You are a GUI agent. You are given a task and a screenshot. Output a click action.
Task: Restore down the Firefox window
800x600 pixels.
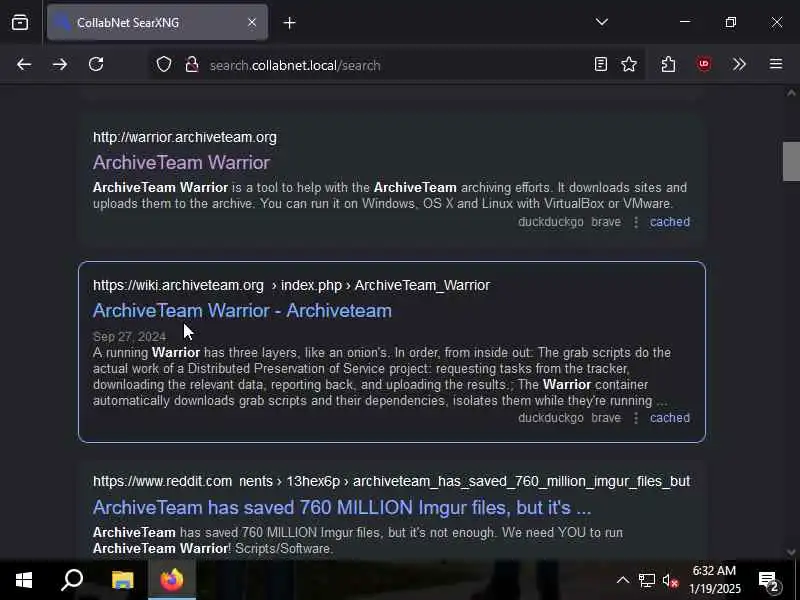coord(731,22)
